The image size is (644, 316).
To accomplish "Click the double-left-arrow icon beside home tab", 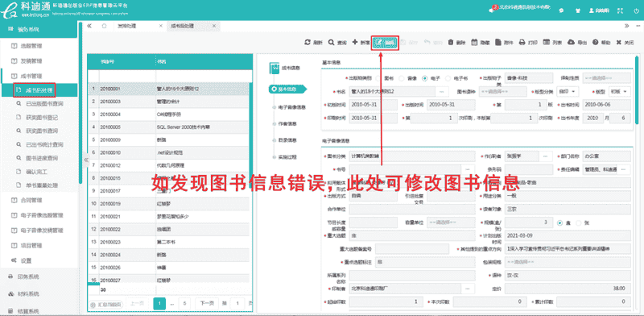I will click(x=89, y=26).
